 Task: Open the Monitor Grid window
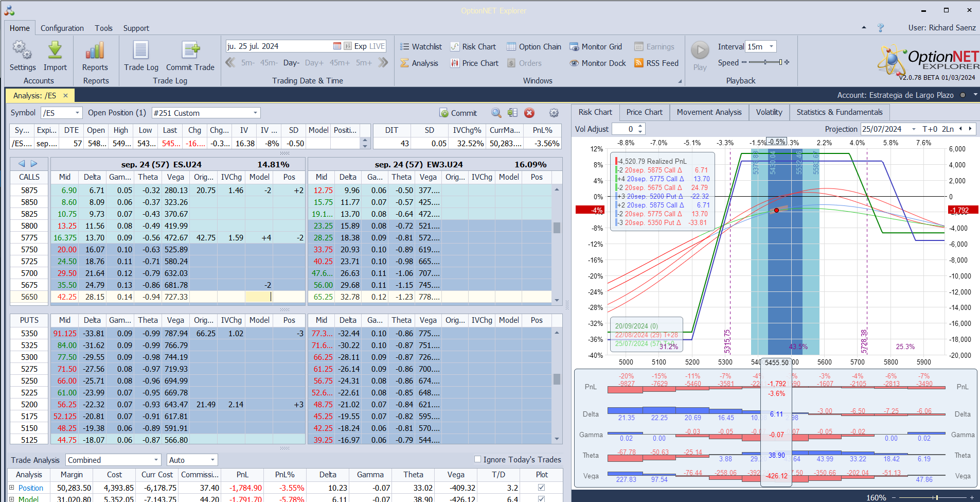click(x=596, y=47)
